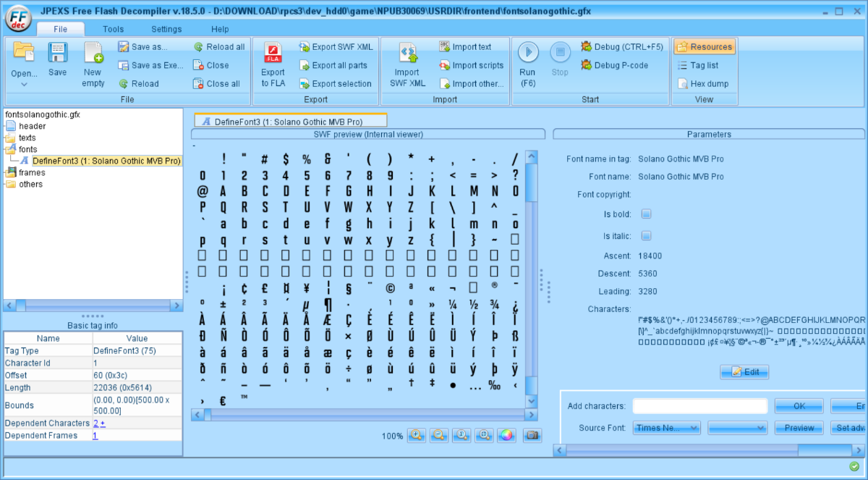
Task: Open the Tools ribbon tab
Action: tap(113, 29)
